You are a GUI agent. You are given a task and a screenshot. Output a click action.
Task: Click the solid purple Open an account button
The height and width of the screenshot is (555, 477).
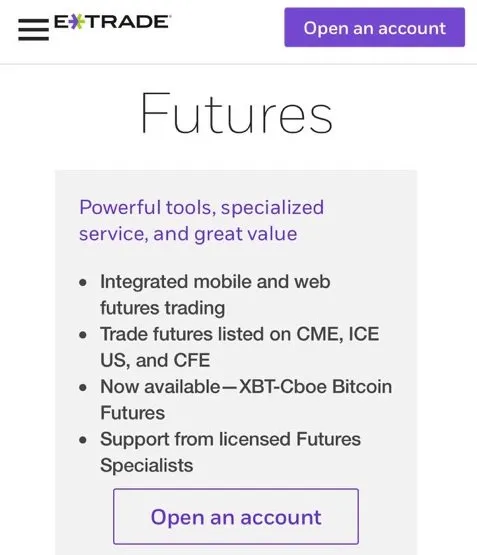(374, 27)
